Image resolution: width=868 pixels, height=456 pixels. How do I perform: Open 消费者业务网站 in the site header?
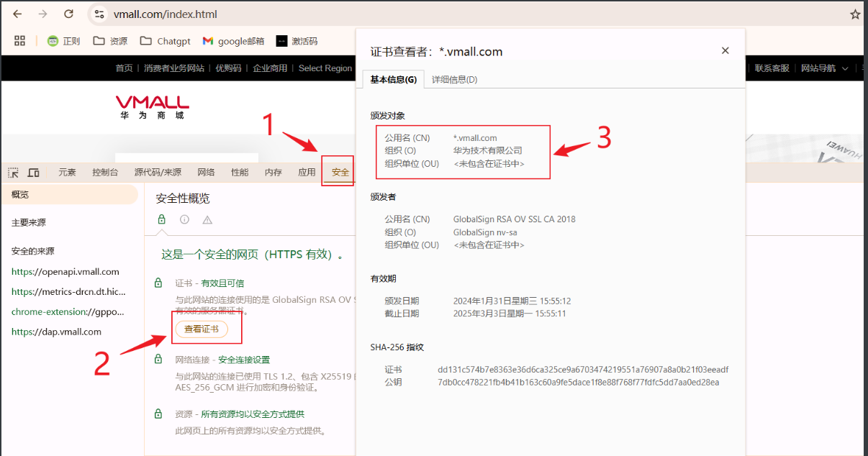174,68
